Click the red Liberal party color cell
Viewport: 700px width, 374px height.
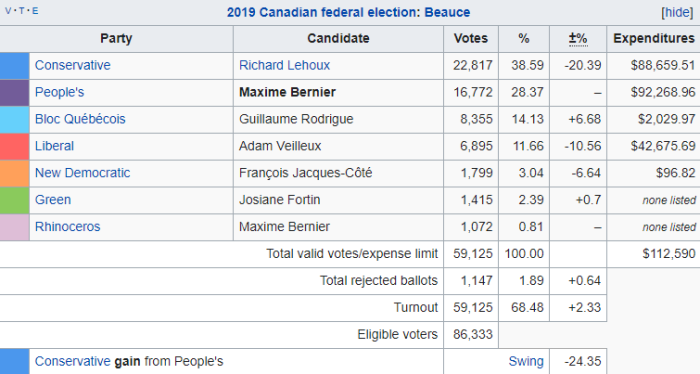point(15,147)
